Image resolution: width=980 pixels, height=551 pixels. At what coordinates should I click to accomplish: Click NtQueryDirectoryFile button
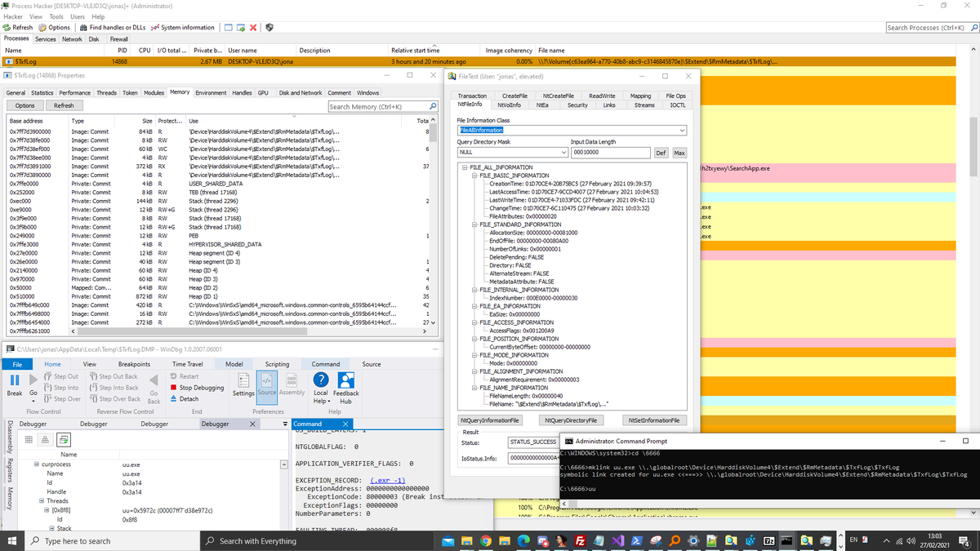pos(569,420)
